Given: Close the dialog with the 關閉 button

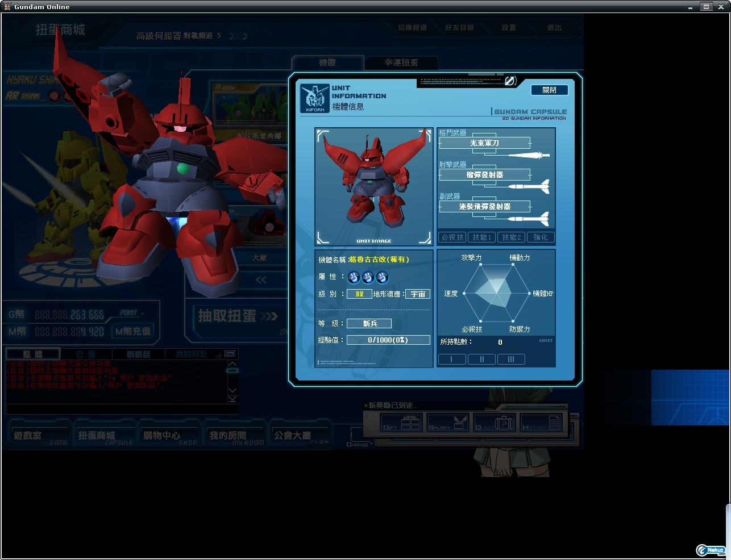Looking at the screenshot, I should point(549,90).
